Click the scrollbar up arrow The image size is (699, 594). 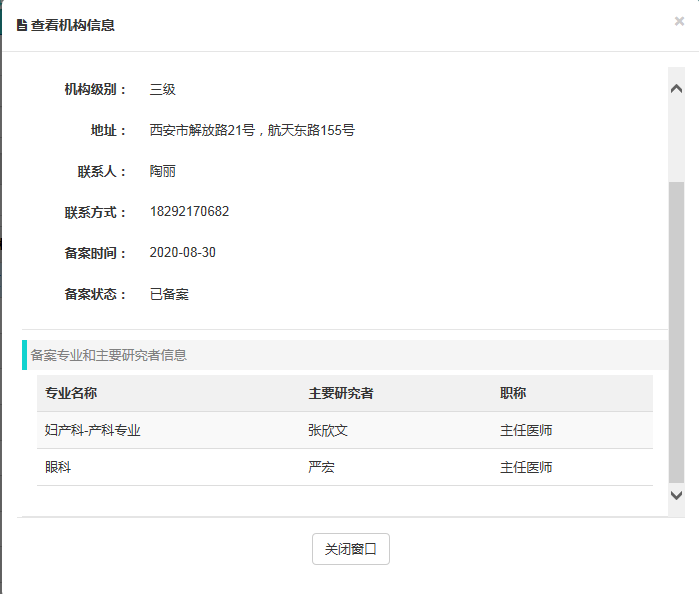click(x=676, y=88)
